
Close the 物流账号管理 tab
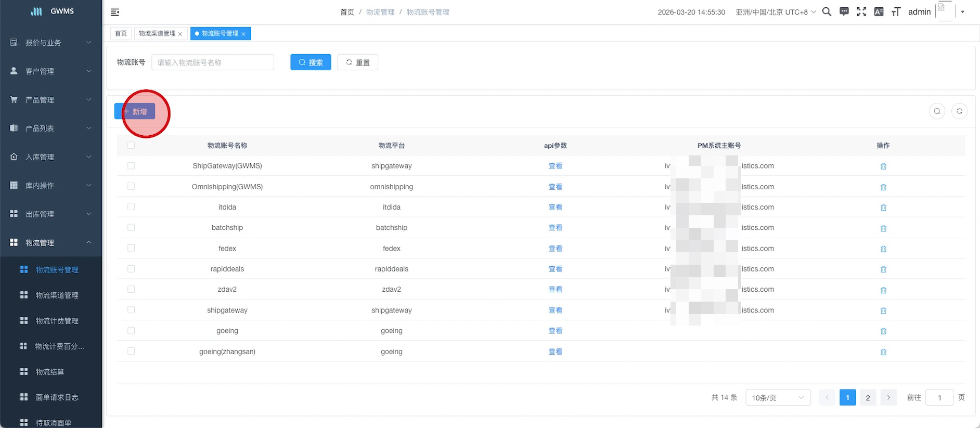[243, 34]
